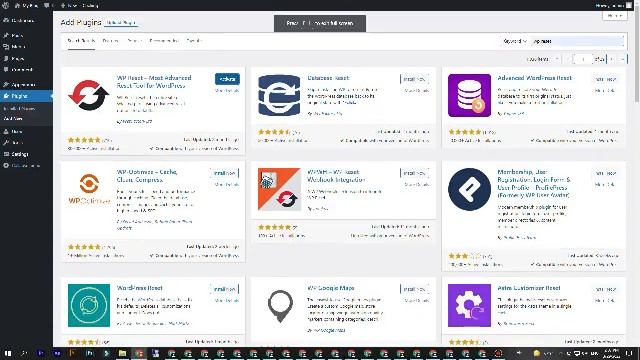Image resolution: width=640 pixels, height=360 pixels.
Task: Visit site via My Blog home icon
Action: (x=27, y=5)
